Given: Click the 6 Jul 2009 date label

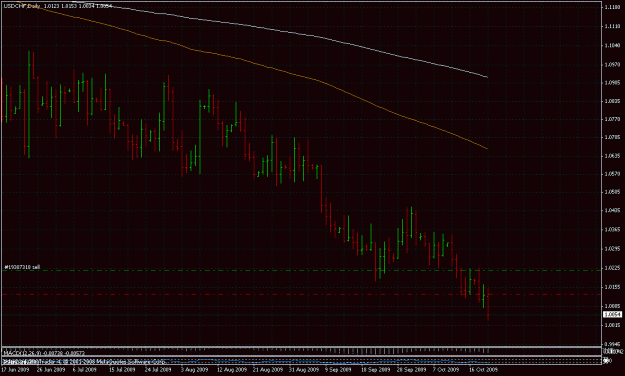Looking at the screenshot, I should click(85, 370).
